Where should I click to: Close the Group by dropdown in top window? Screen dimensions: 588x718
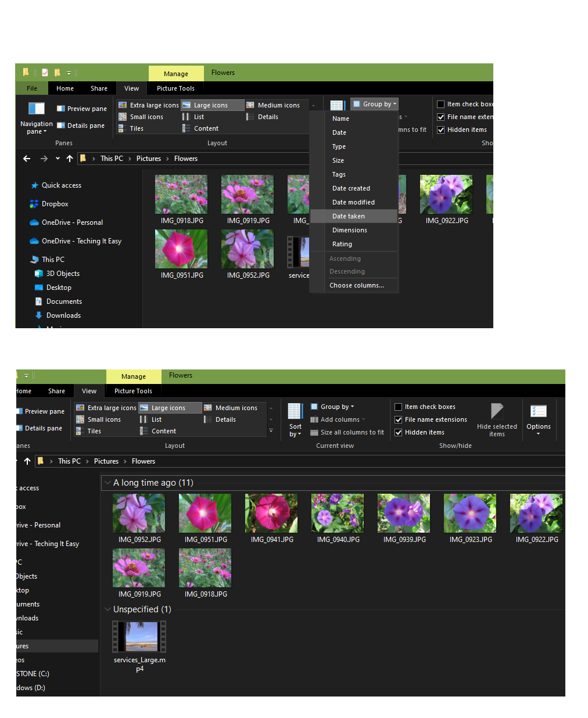click(375, 104)
